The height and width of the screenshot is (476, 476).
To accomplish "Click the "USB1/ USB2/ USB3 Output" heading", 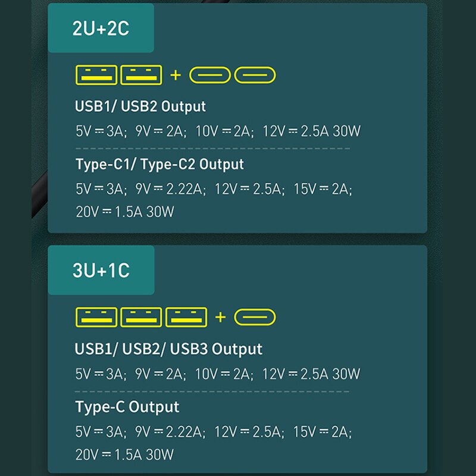I will pos(168,349).
